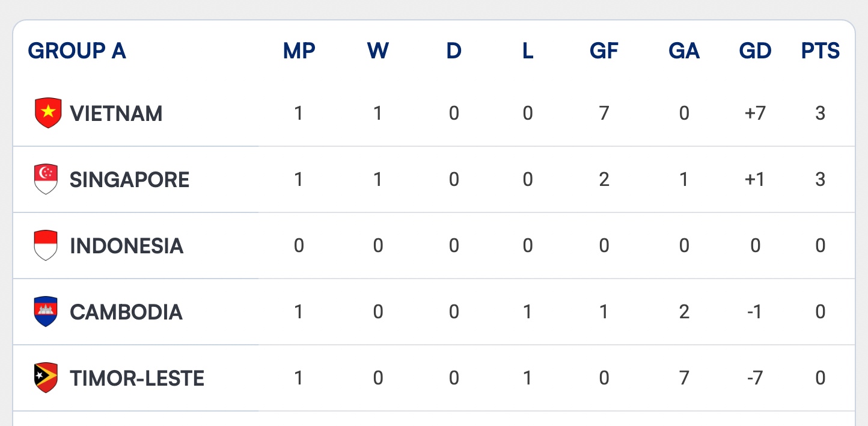Open the SINGAPORE team link
The height and width of the screenshot is (426, 868).
[130, 180]
